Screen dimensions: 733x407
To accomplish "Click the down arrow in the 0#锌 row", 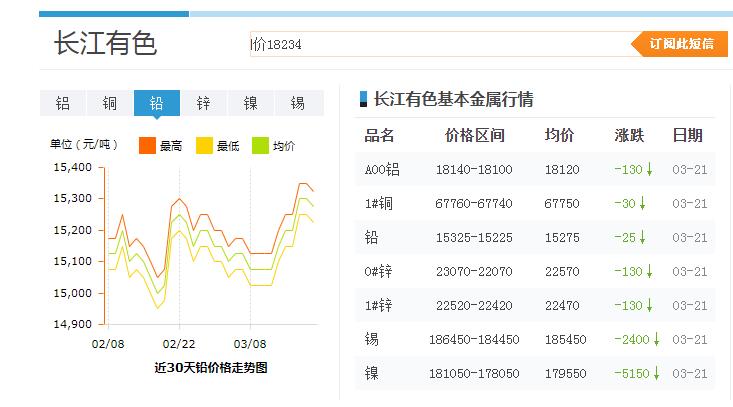I will coord(649,271).
